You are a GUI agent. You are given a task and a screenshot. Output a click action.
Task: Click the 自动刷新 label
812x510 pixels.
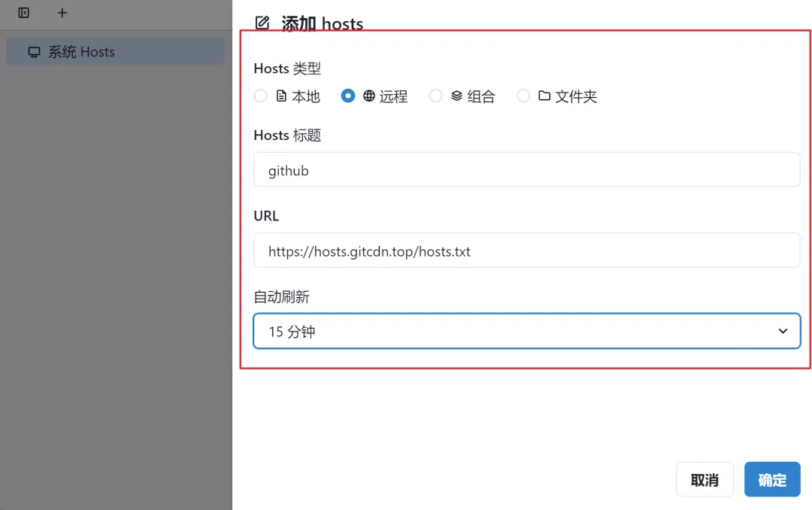pyautogui.click(x=282, y=297)
